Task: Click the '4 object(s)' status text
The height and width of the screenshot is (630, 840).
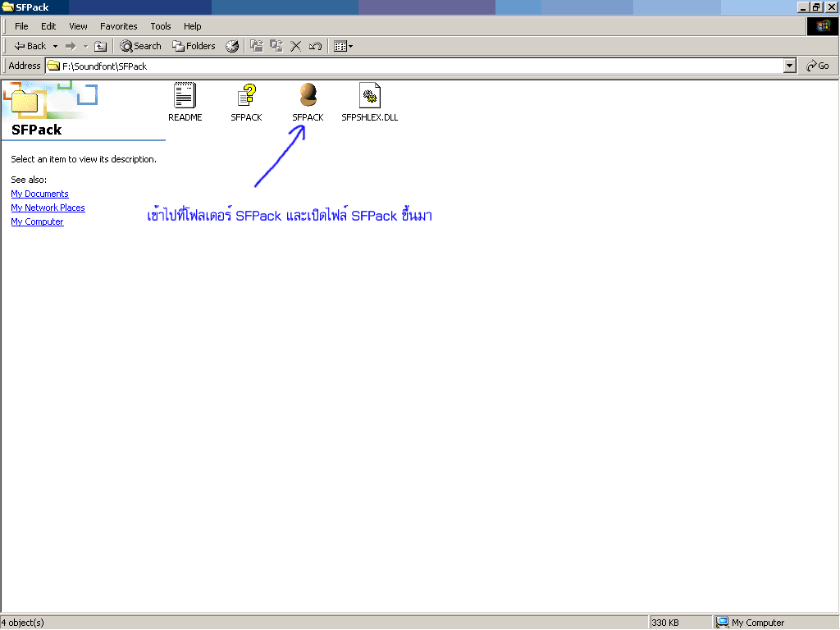Action: tap(22, 623)
